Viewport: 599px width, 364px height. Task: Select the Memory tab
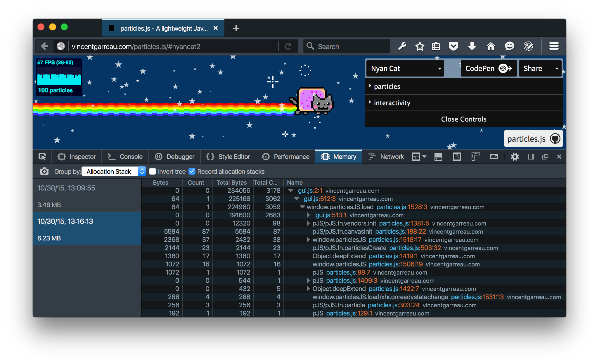click(x=339, y=157)
